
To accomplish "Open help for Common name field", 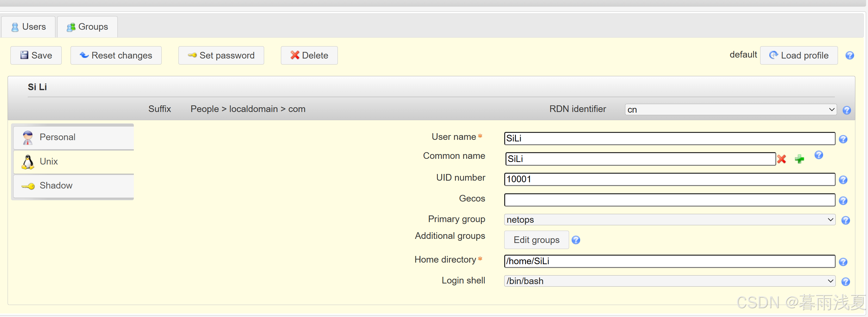I will (x=818, y=155).
